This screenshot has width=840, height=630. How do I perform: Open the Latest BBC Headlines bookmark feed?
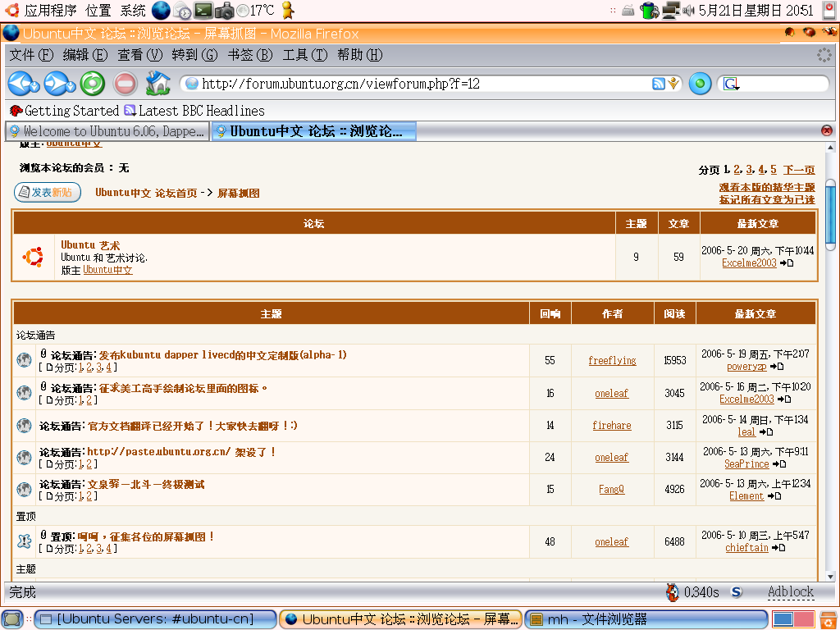tap(194, 111)
